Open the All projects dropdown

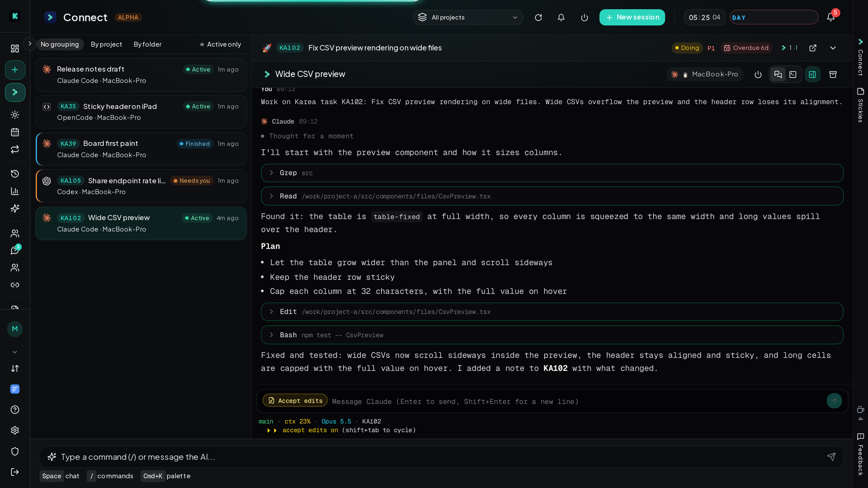468,18
